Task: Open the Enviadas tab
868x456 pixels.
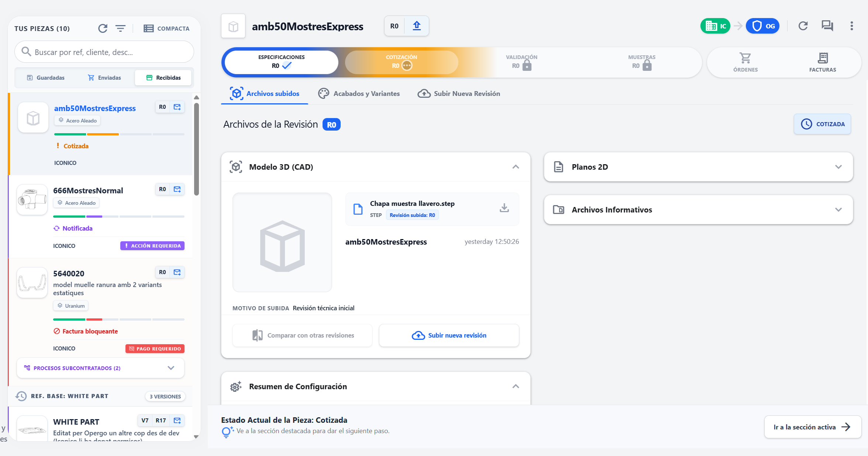Action: pyautogui.click(x=104, y=77)
